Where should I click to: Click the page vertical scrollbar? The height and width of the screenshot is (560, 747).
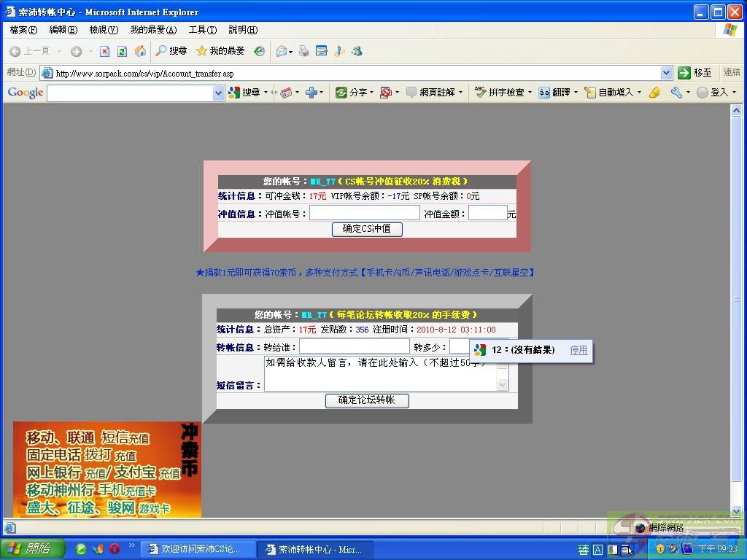tap(736, 299)
